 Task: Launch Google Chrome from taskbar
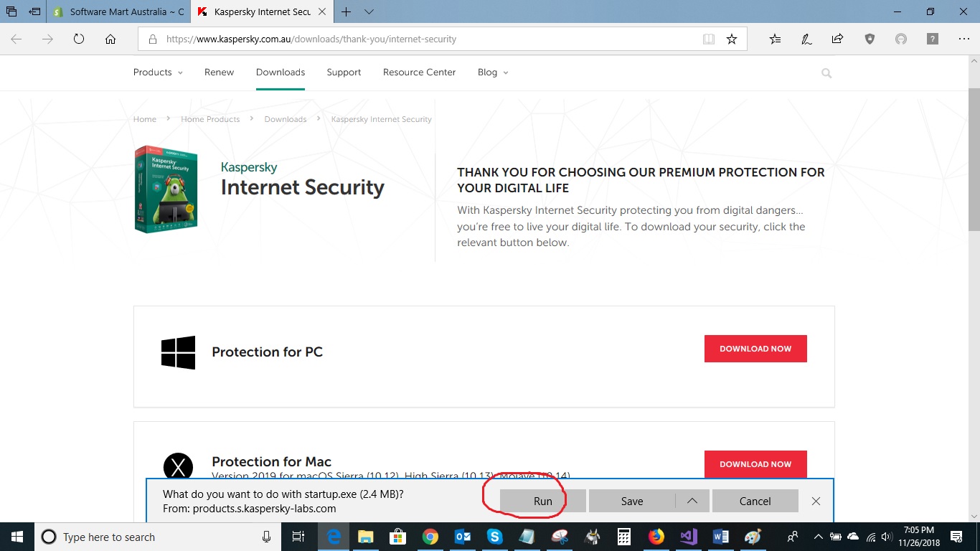pos(430,537)
